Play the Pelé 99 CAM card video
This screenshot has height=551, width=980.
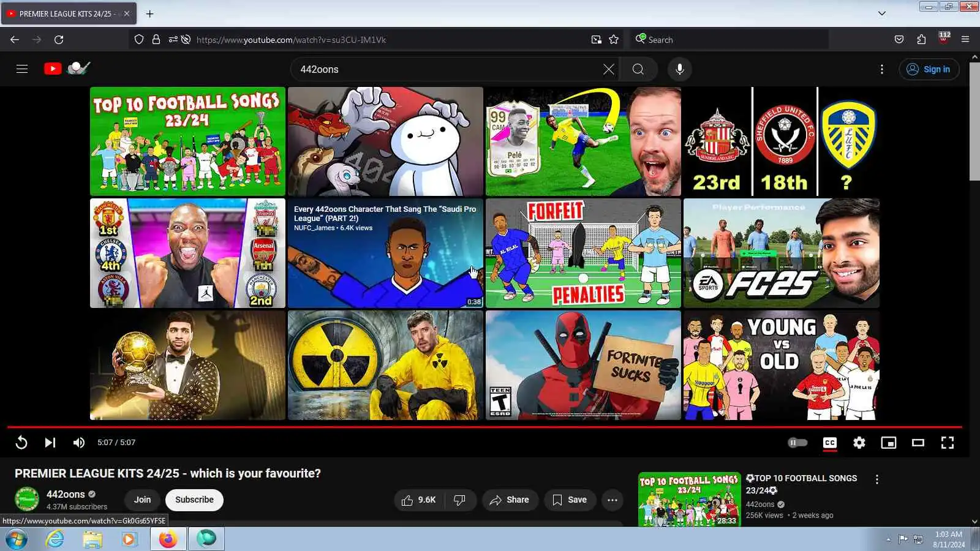click(583, 141)
